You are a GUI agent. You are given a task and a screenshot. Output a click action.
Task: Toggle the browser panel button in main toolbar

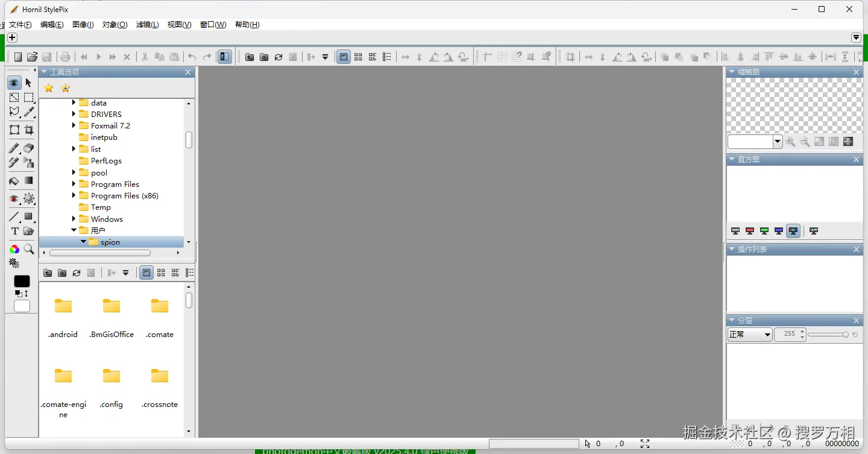225,57
